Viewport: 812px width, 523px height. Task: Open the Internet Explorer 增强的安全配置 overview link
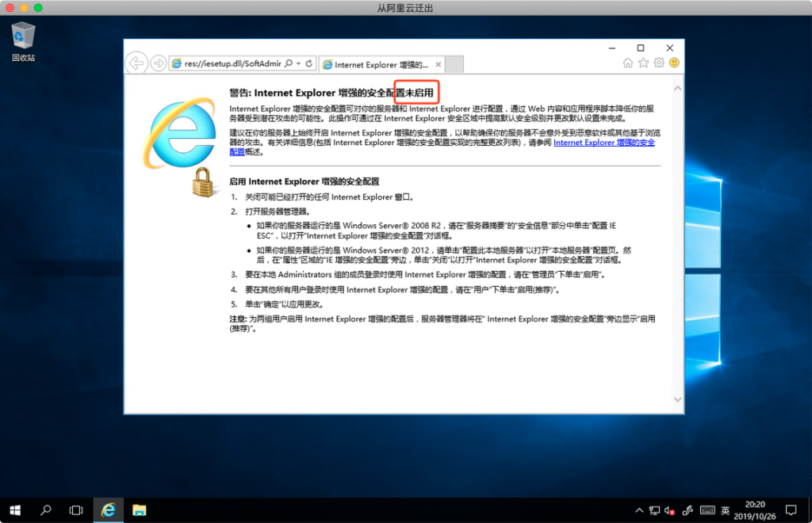click(603, 143)
